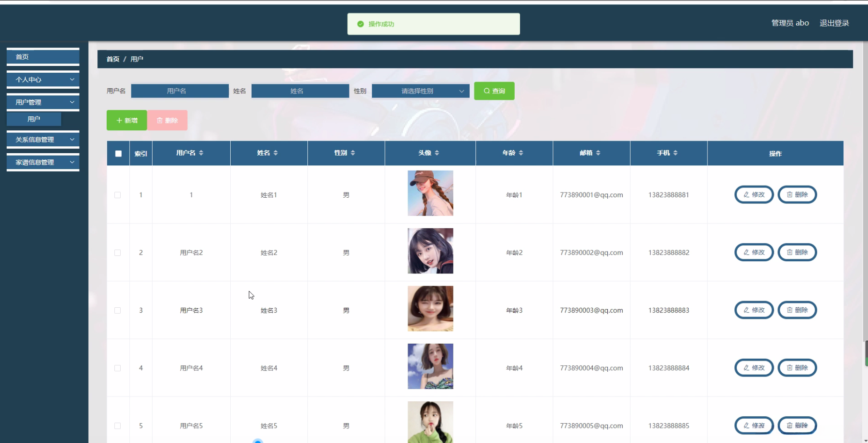Tick the checkbox for row 用户名2
Viewport: 868px width, 443px height.
(117, 253)
